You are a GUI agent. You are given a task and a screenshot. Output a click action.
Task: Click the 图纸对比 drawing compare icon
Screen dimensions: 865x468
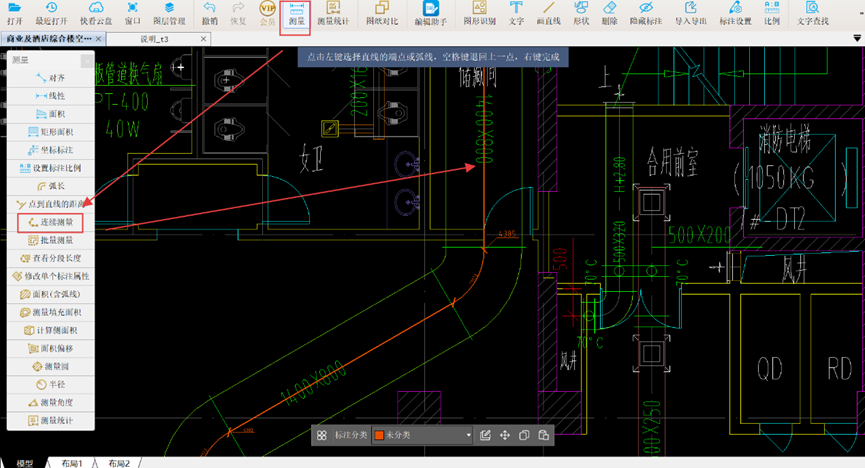coord(383,13)
